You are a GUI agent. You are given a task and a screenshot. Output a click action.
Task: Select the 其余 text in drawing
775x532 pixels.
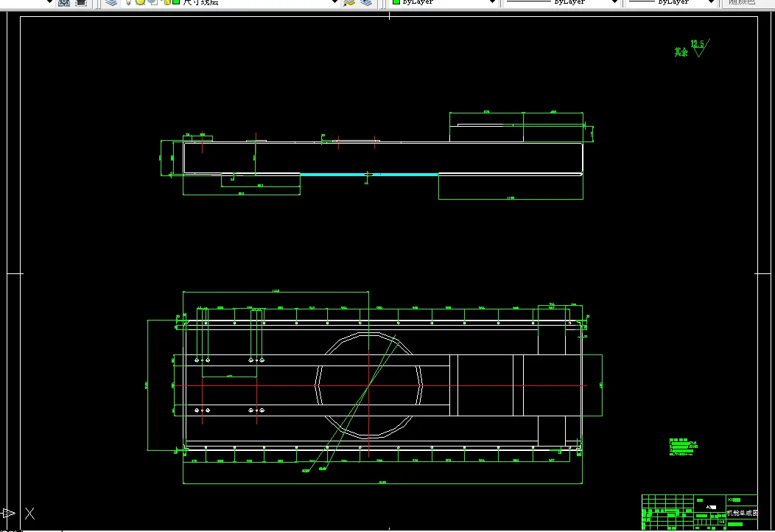click(x=681, y=52)
